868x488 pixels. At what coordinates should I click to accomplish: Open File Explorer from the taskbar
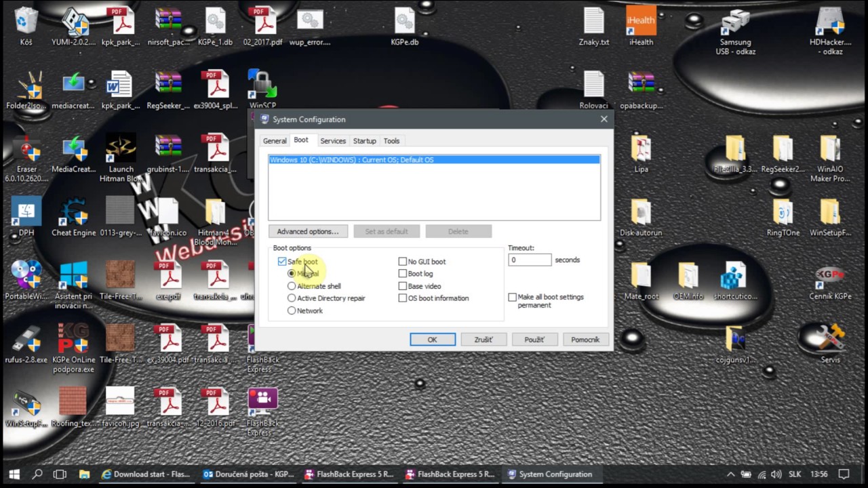pyautogui.click(x=84, y=474)
